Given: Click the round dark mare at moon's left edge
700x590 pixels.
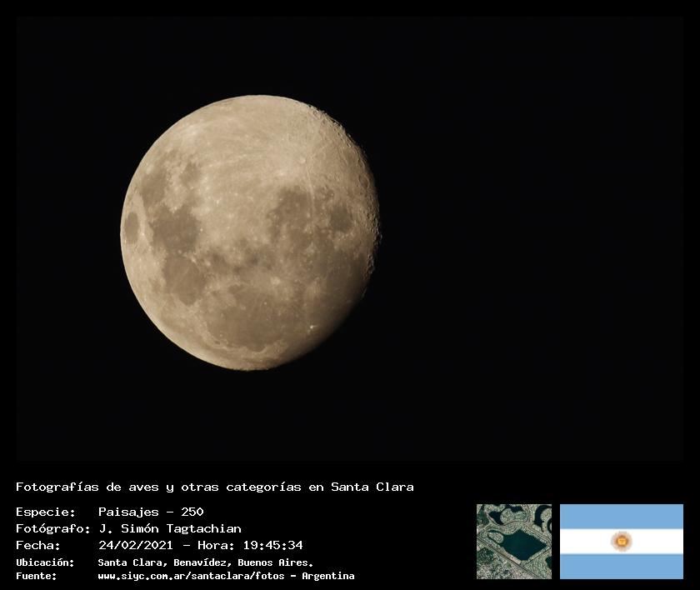Looking at the screenshot, I should 132,227.
